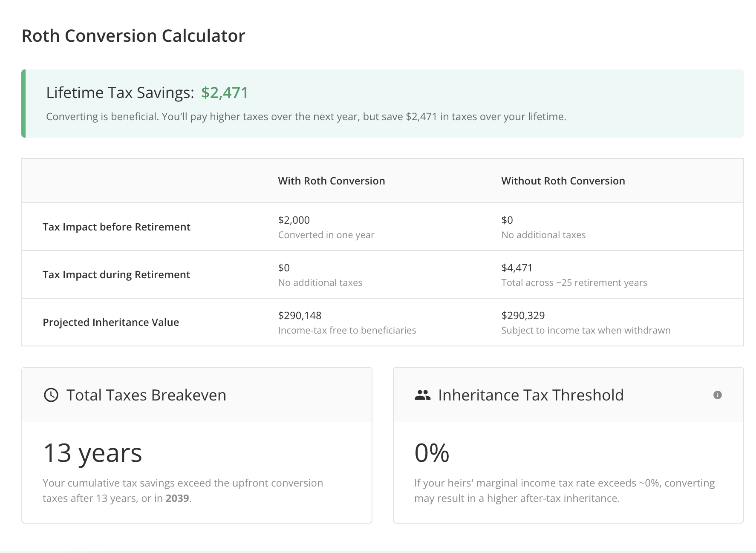Click the 'With Roth Conversion' column header
Screen dimensions: 756x553
(332, 181)
